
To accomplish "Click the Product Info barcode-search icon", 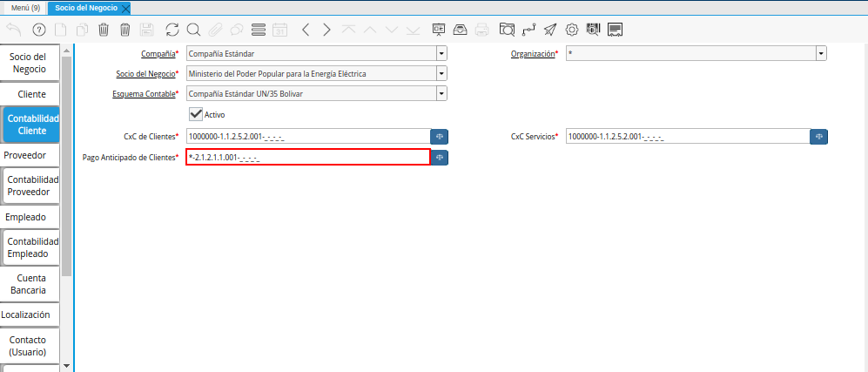I will click(x=593, y=30).
